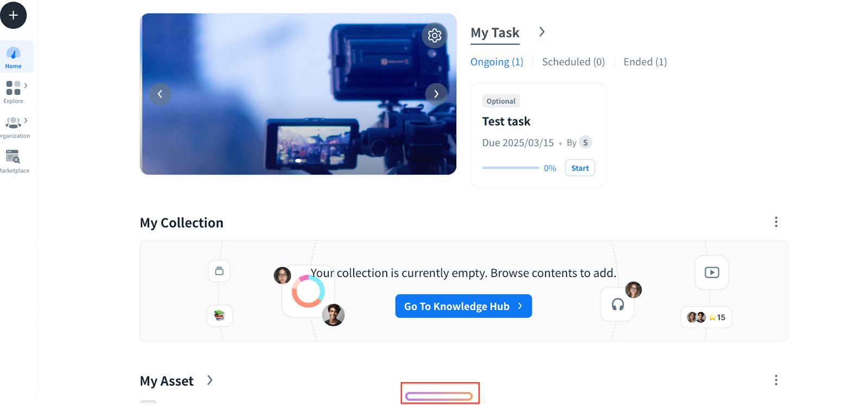Show previous banner slide
The width and height of the screenshot is (868, 405).
point(160,94)
